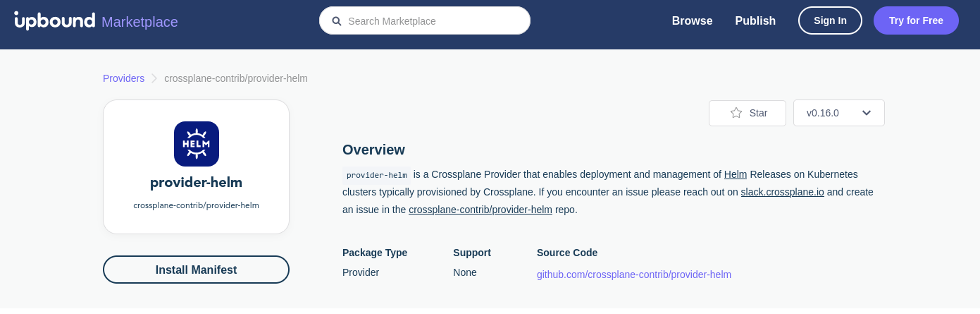Click the Helm provider logo icon
Screen dimensions: 980x314
coord(197,144)
